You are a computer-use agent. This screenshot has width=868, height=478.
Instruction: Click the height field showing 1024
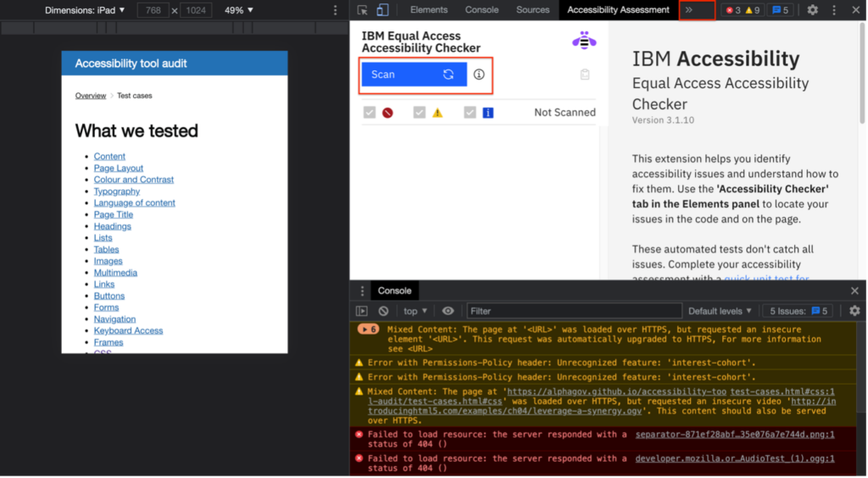click(x=196, y=10)
